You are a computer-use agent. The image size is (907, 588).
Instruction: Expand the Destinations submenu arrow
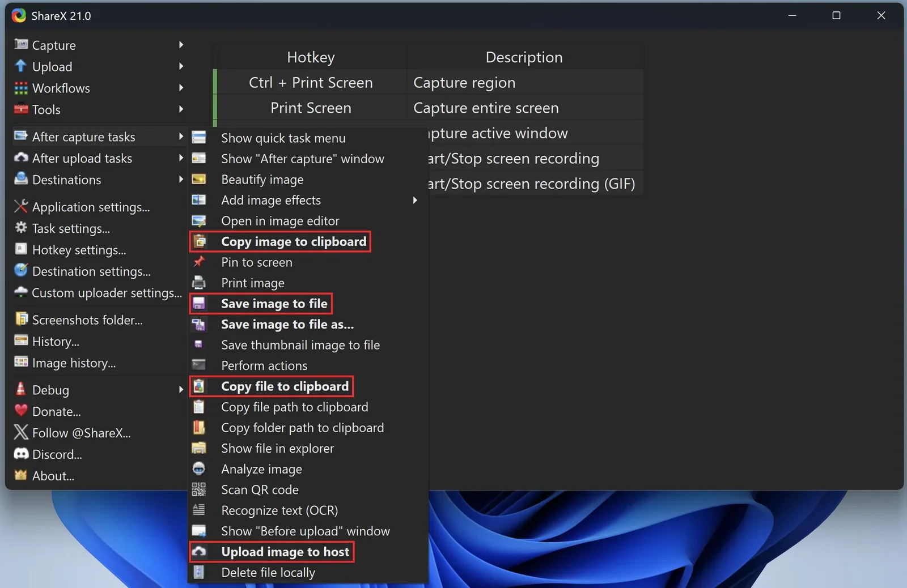(181, 179)
